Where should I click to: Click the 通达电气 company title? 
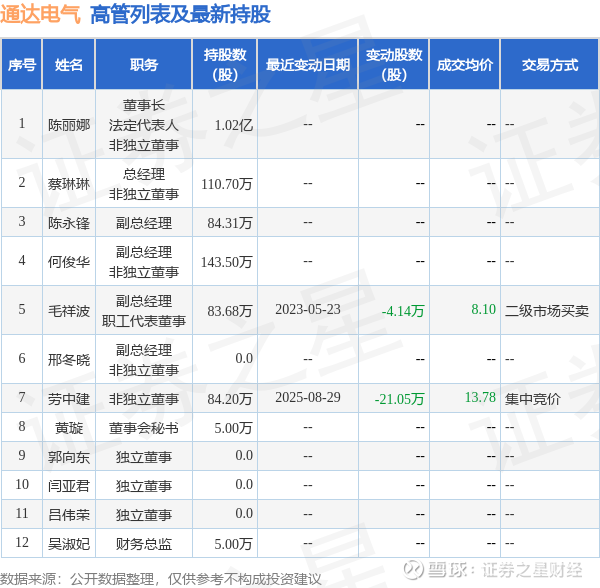pyautogui.click(x=40, y=15)
